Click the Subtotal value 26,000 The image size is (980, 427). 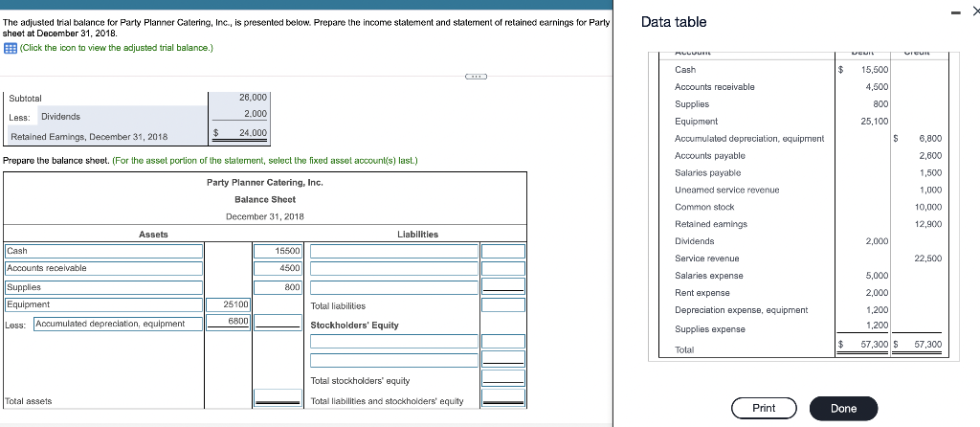point(253,97)
